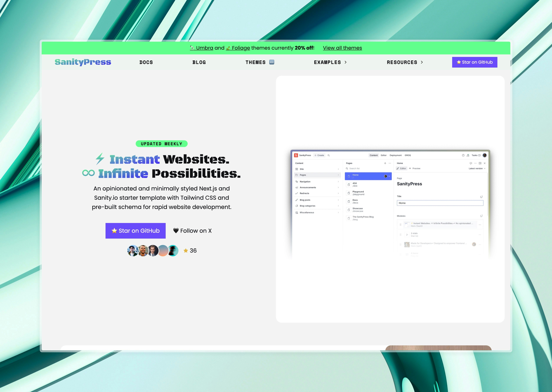Click the studio user avatar top right
The image size is (552, 392).
pyautogui.click(x=485, y=155)
